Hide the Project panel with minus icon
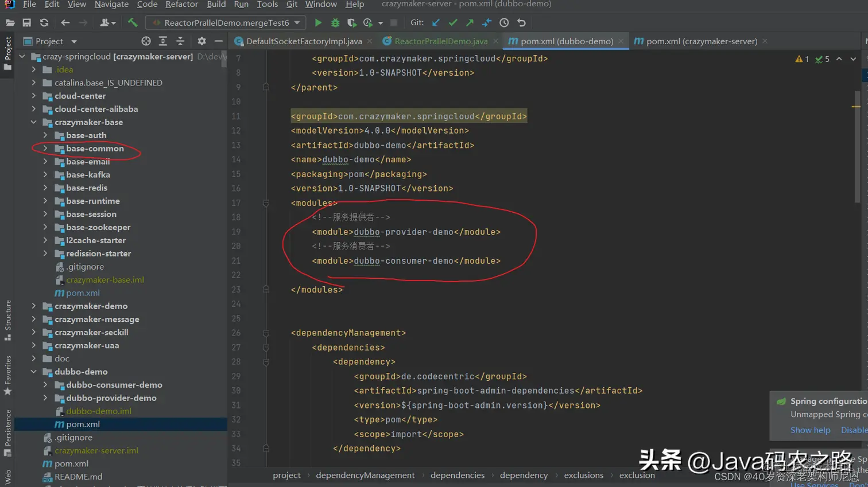The height and width of the screenshot is (487, 868). 219,41
